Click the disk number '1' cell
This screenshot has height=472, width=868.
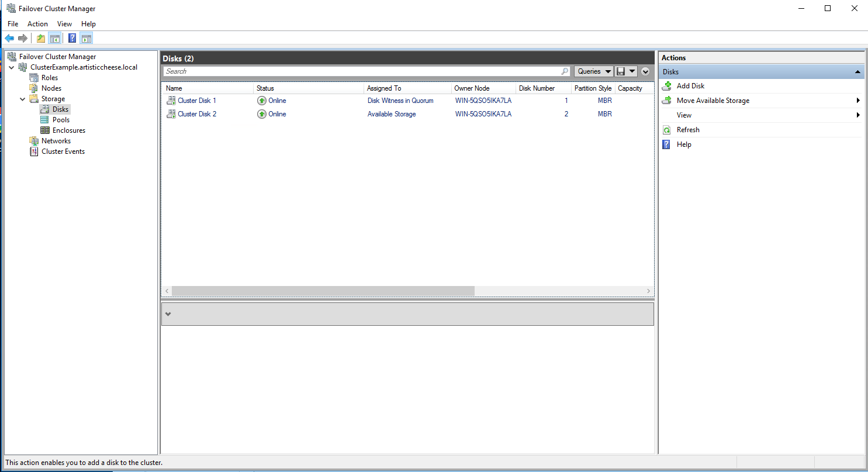pos(566,101)
